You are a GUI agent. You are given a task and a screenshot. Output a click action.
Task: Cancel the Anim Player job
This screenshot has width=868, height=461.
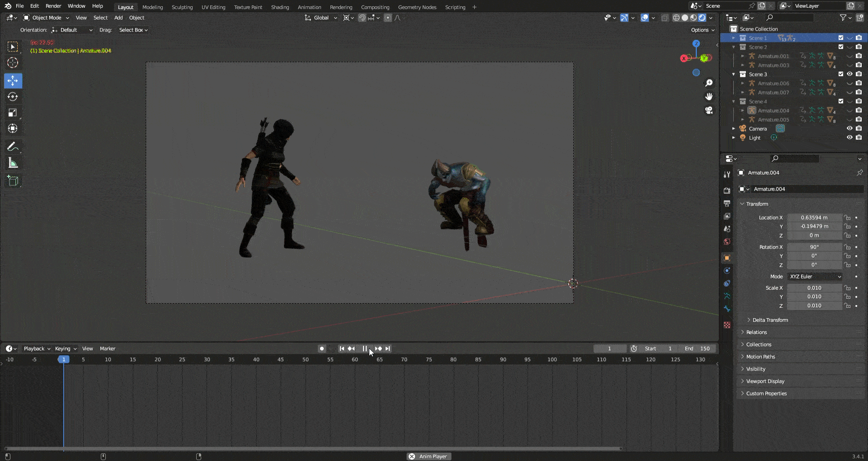pyautogui.click(x=412, y=456)
